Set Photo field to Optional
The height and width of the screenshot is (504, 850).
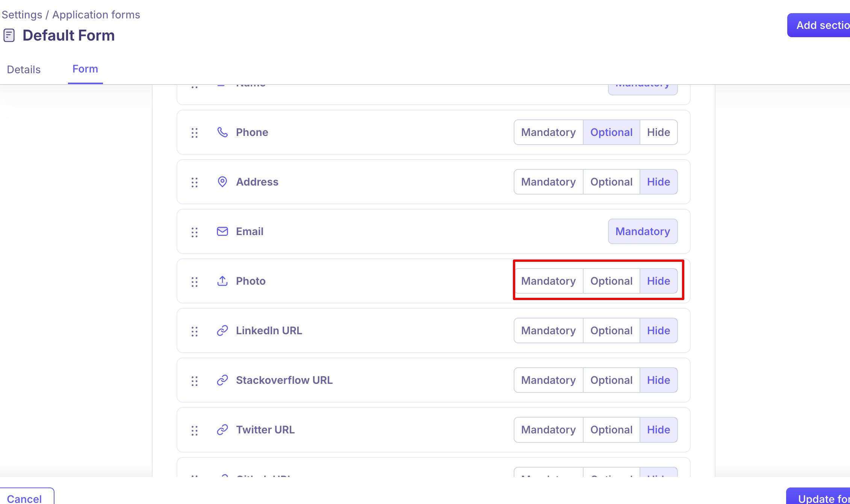pos(611,281)
